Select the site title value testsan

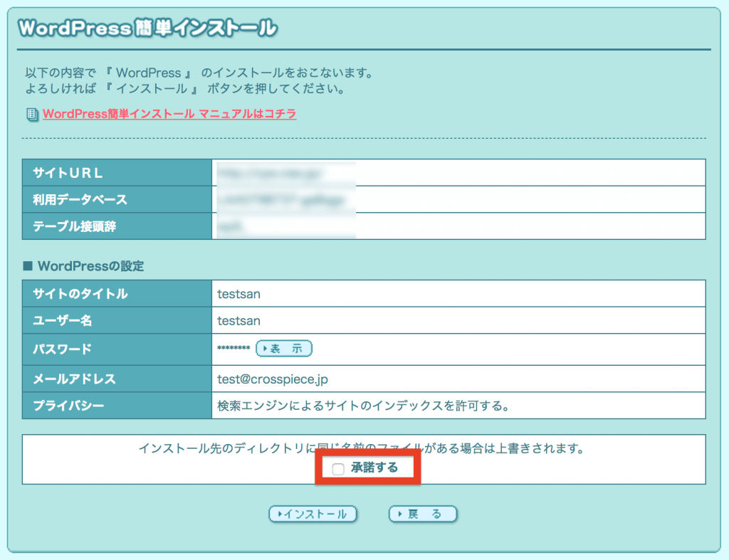[238, 294]
